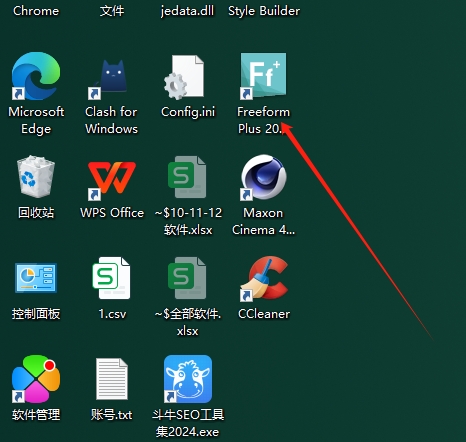Click the 回收站 label text
The width and height of the screenshot is (466, 442).
pos(36,212)
